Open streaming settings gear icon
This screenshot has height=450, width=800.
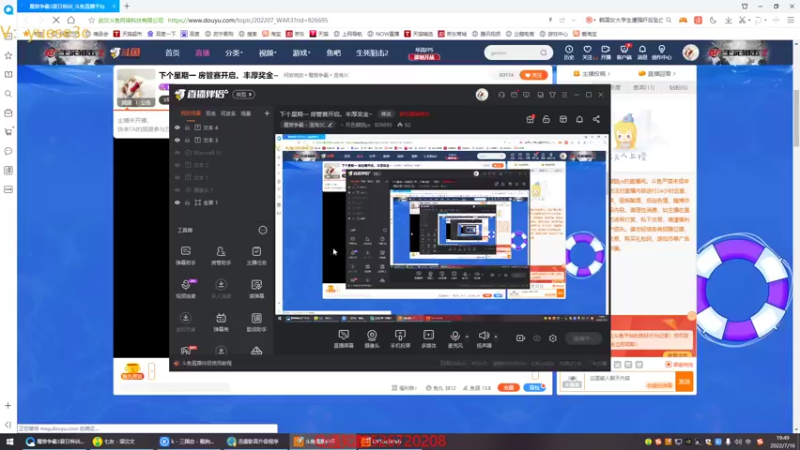[553, 338]
